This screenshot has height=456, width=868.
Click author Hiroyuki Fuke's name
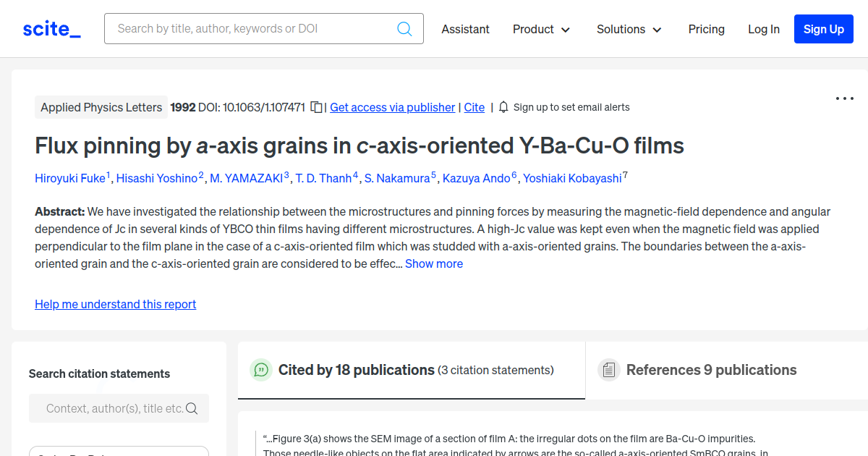coord(70,178)
